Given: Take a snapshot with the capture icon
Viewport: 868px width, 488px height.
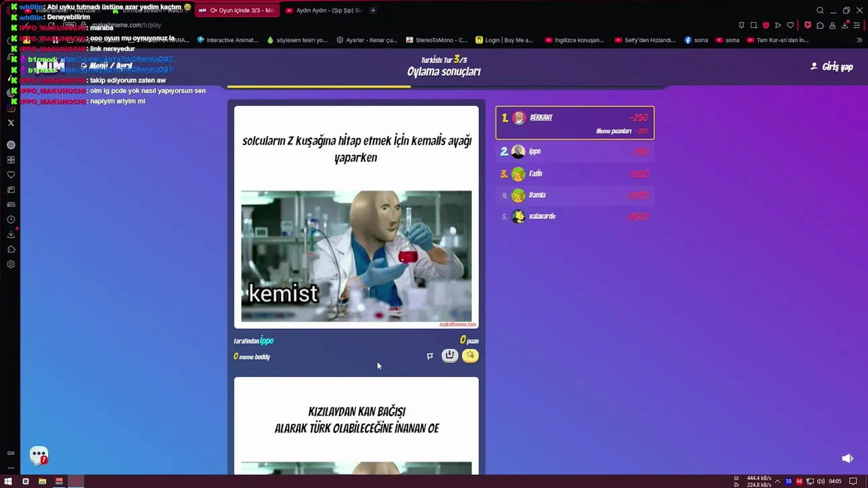Looking at the screenshot, I should point(753,25).
